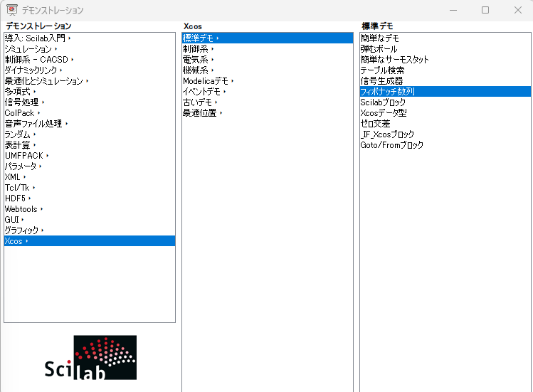Open 音声ファイル処理 category
The image size is (533, 392).
click(x=90, y=124)
